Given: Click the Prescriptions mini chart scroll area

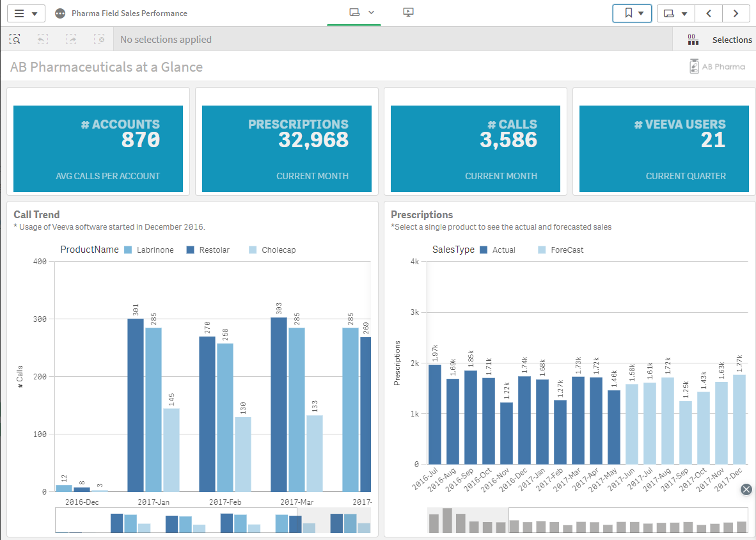Looking at the screenshot, I should click(x=588, y=520).
